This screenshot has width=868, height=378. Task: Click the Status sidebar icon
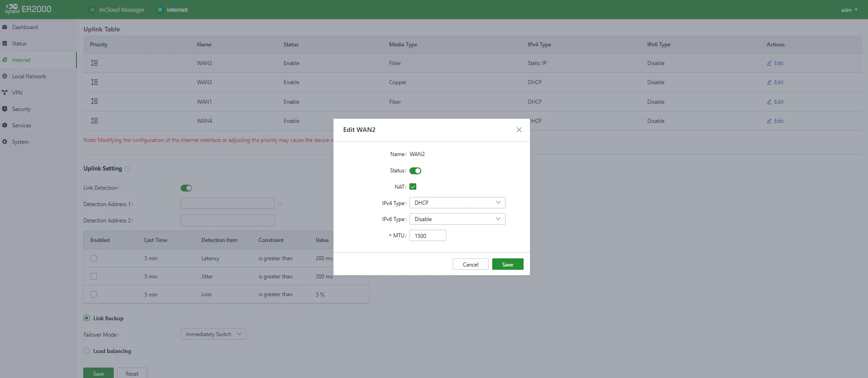[x=5, y=44]
